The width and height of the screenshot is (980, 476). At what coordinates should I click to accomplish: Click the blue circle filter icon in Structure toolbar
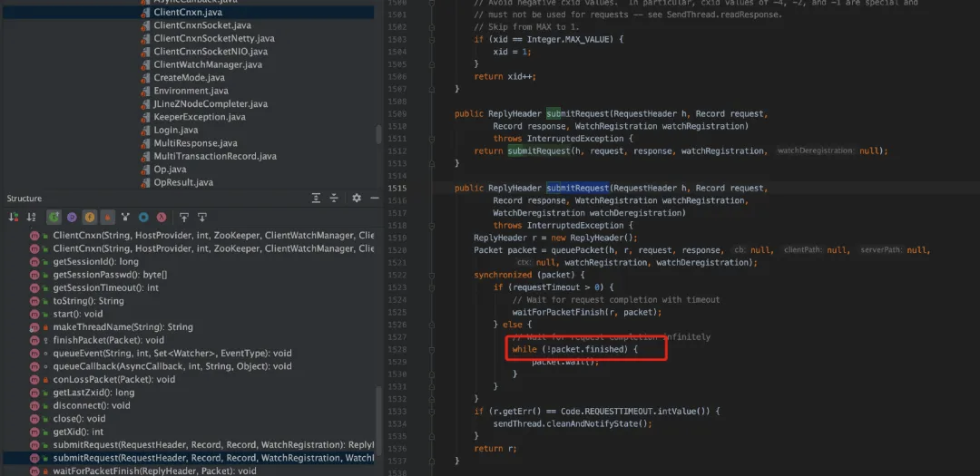143,218
